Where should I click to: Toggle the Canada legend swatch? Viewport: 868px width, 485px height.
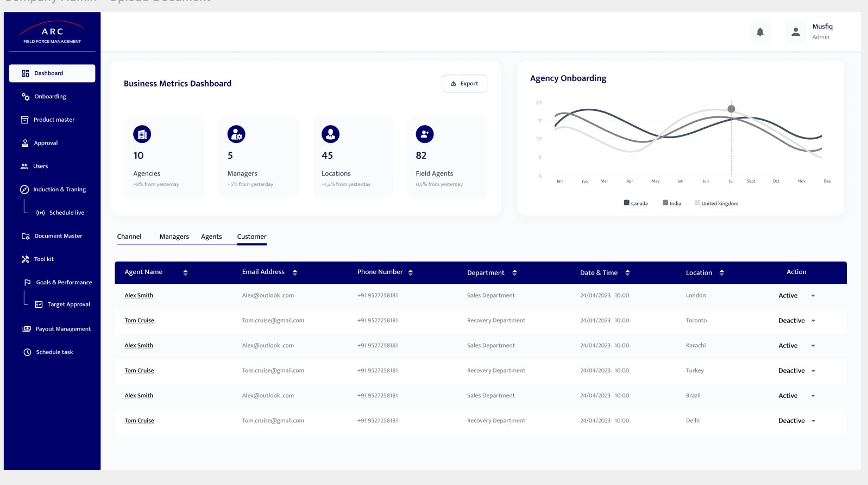pyautogui.click(x=627, y=203)
